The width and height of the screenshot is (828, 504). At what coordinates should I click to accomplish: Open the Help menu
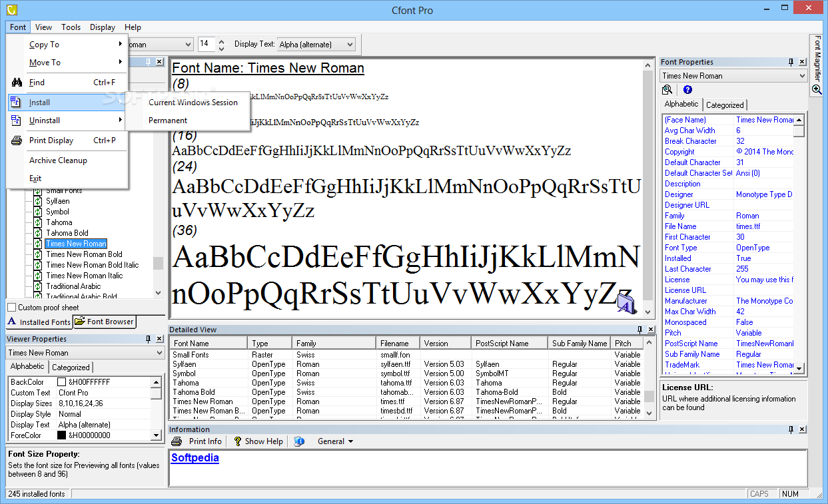[x=133, y=27]
